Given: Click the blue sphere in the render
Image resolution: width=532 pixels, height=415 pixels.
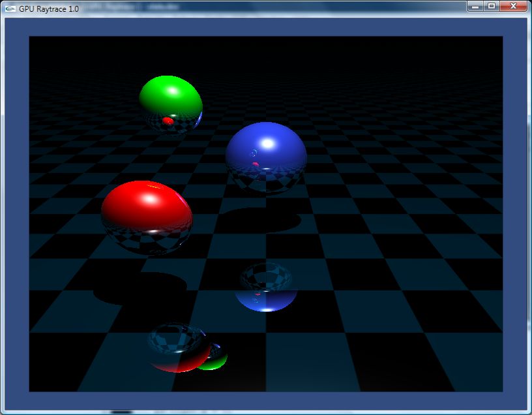Looking at the screenshot, I should pos(267,157).
